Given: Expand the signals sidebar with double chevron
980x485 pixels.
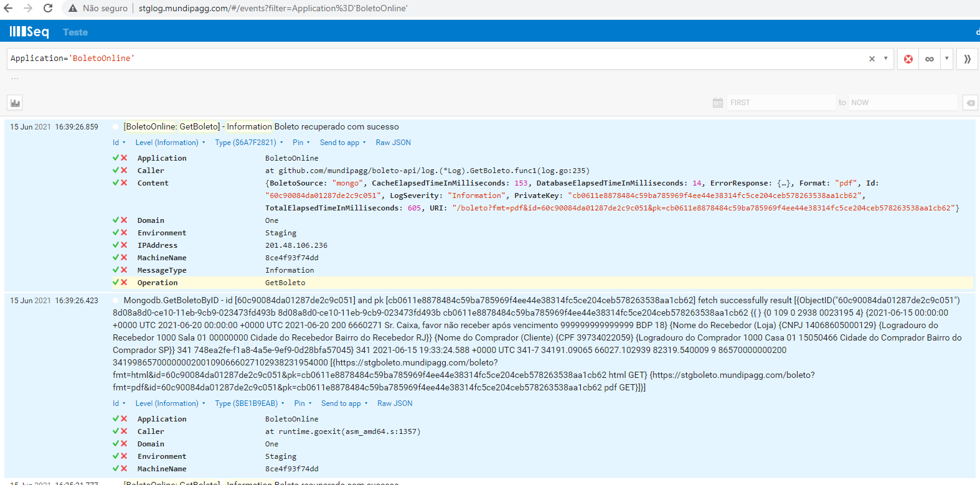Looking at the screenshot, I should coord(967,59).
